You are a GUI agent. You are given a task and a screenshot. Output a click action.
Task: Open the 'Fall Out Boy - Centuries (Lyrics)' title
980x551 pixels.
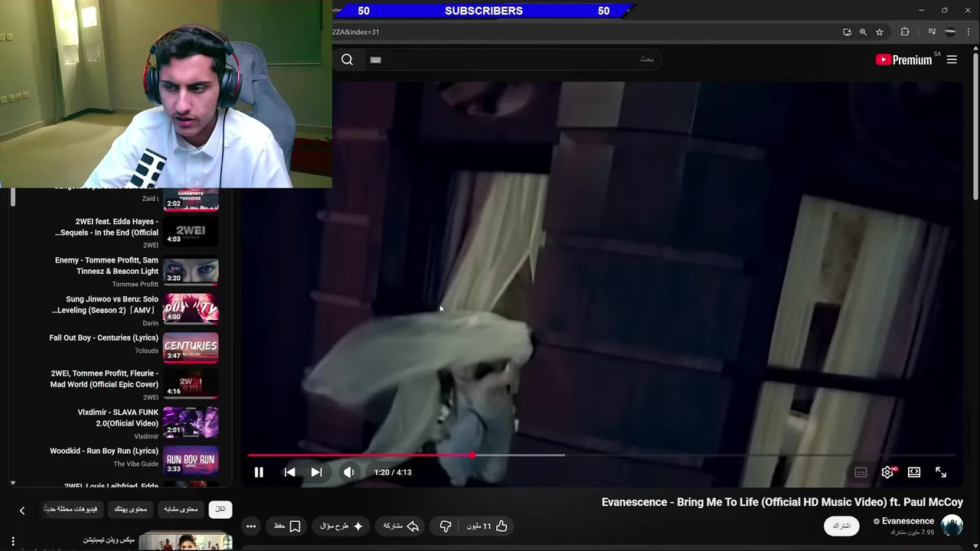point(104,338)
